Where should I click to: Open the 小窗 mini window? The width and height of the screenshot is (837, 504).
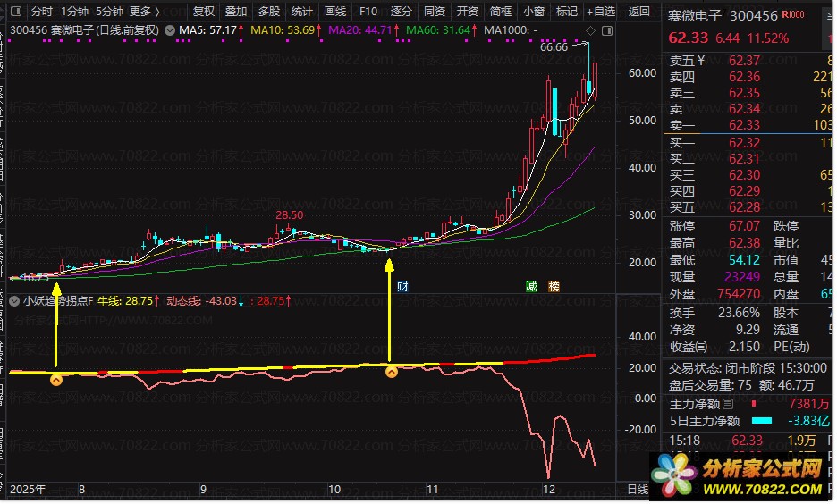[x=533, y=11]
